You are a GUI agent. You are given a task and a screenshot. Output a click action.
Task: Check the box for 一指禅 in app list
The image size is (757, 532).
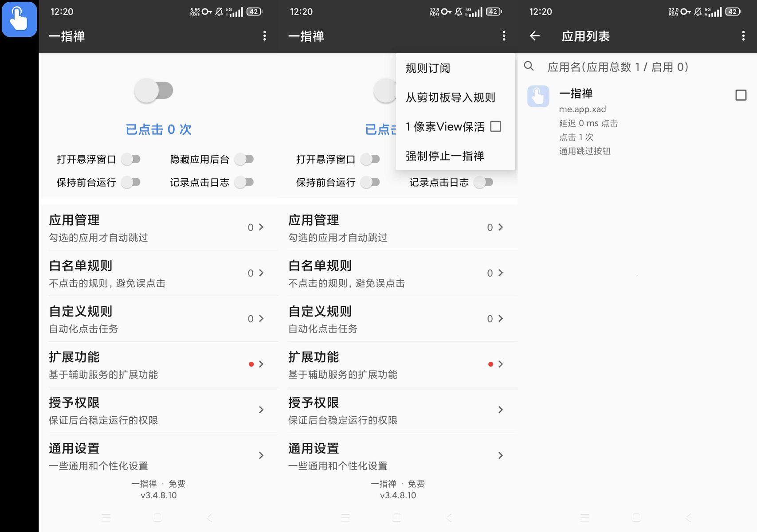[x=741, y=95]
